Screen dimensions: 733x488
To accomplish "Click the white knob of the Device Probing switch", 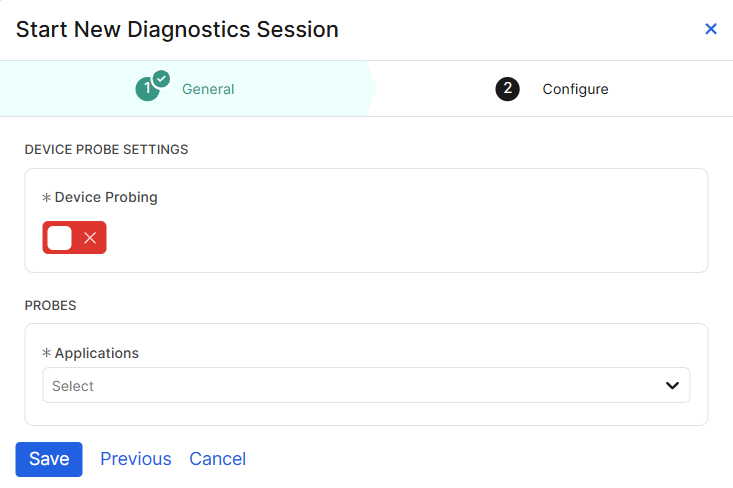I will 60,238.
